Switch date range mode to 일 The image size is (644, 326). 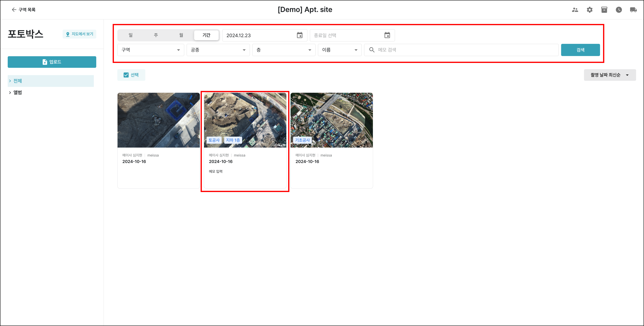tap(131, 35)
